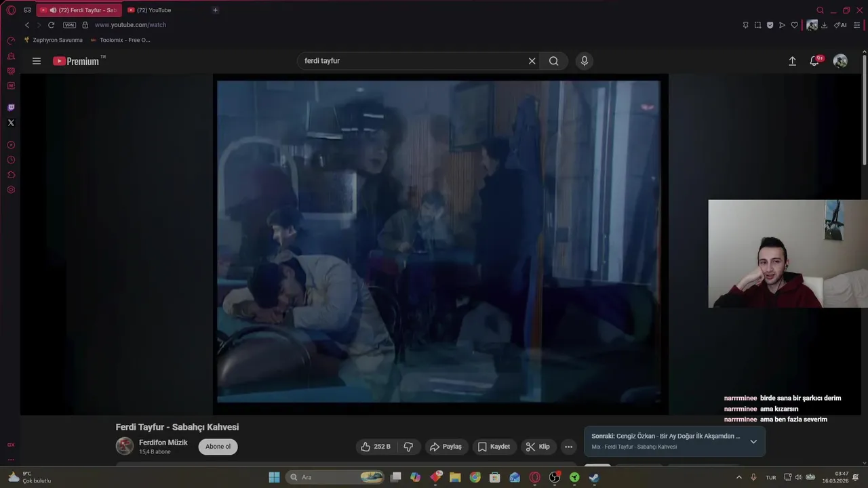Open Ferdifon Müzik channel avatar

tap(125, 446)
